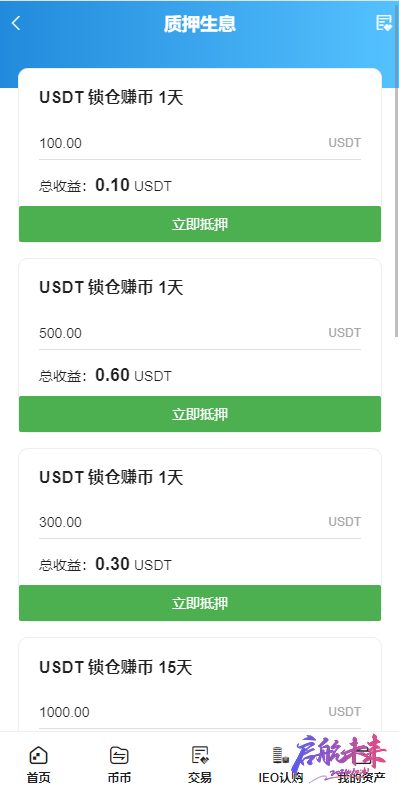The width and height of the screenshot is (399, 795).
Task: Select the USDT 锁仓赚币 15天 card title
Action: [116, 667]
